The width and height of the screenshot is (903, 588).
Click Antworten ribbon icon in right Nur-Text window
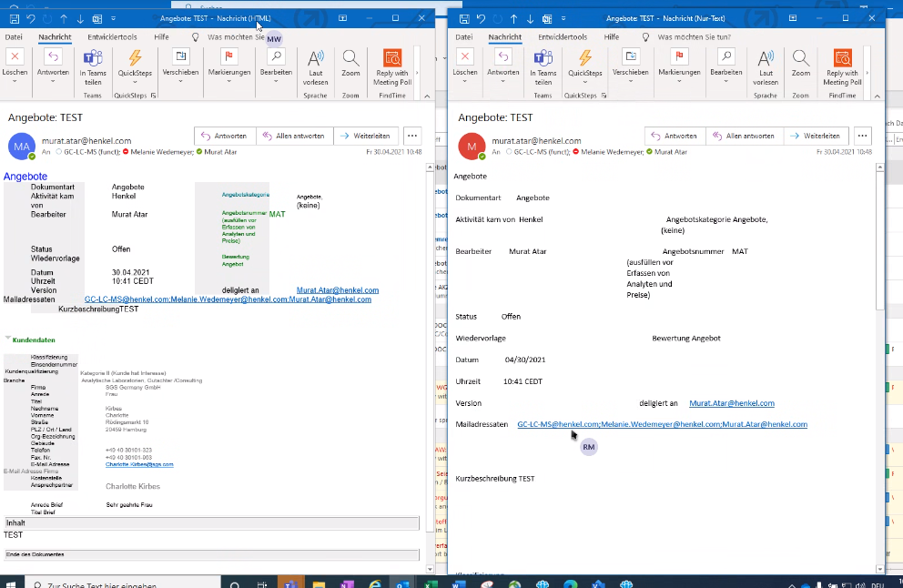pyautogui.click(x=503, y=56)
